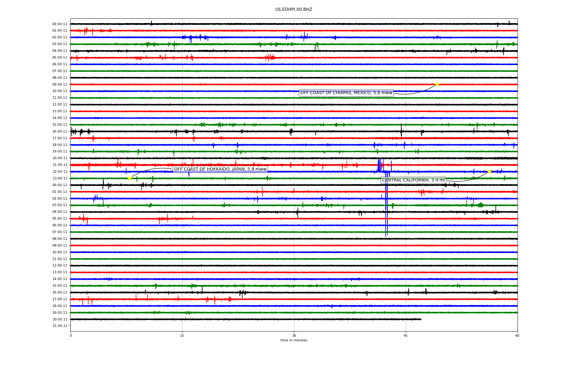Image resolution: width=588 pixels, height=368 pixels.
Task: Click the very first 00:00:11 label at the top
Action: point(60,24)
